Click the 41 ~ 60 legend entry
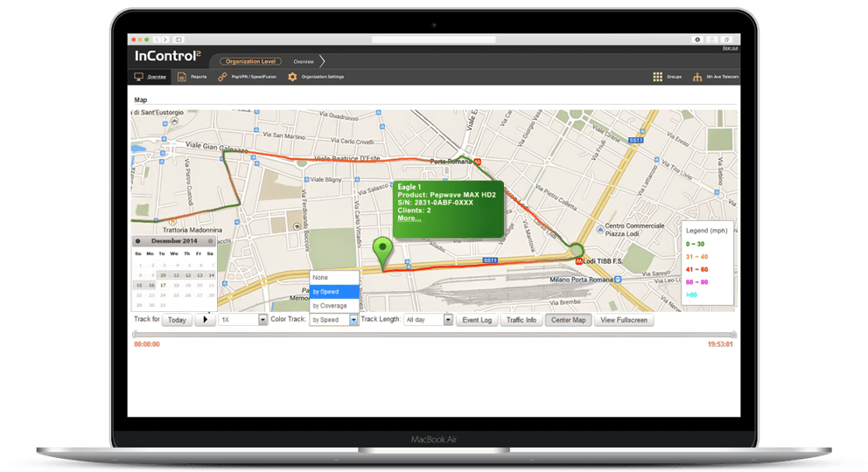868x472 pixels. pos(696,269)
